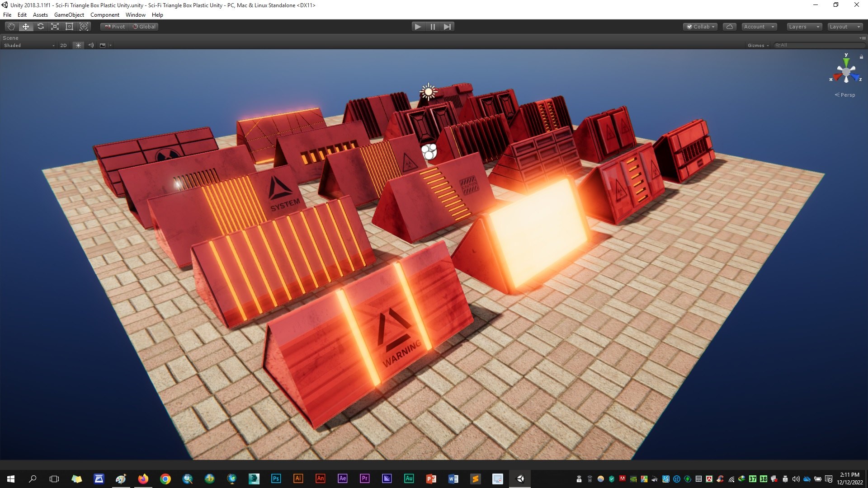
Task: Open Unity cloud Services
Action: click(729, 27)
